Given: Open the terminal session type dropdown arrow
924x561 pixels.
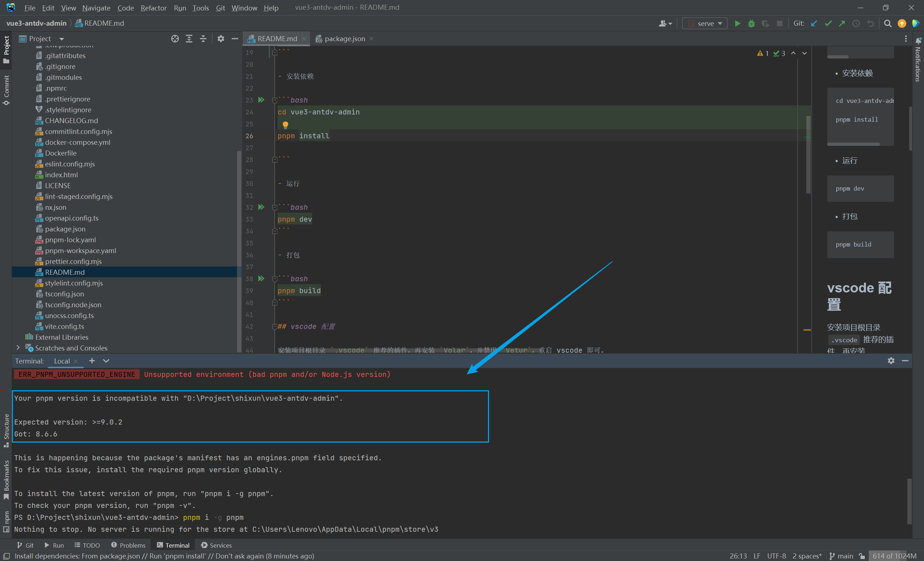Looking at the screenshot, I should point(106,360).
